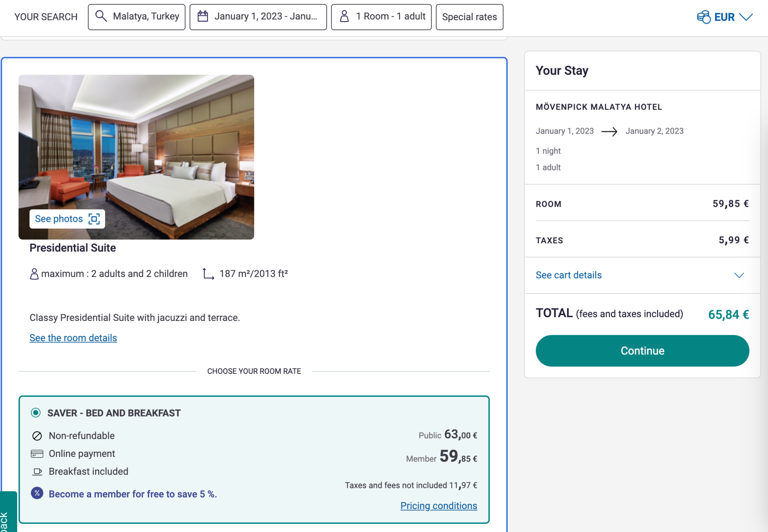Click the Continue button

coord(642,350)
